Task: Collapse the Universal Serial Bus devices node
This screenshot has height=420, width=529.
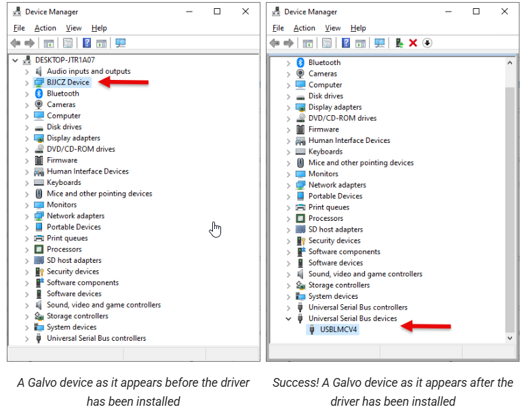Action: (x=288, y=318)
